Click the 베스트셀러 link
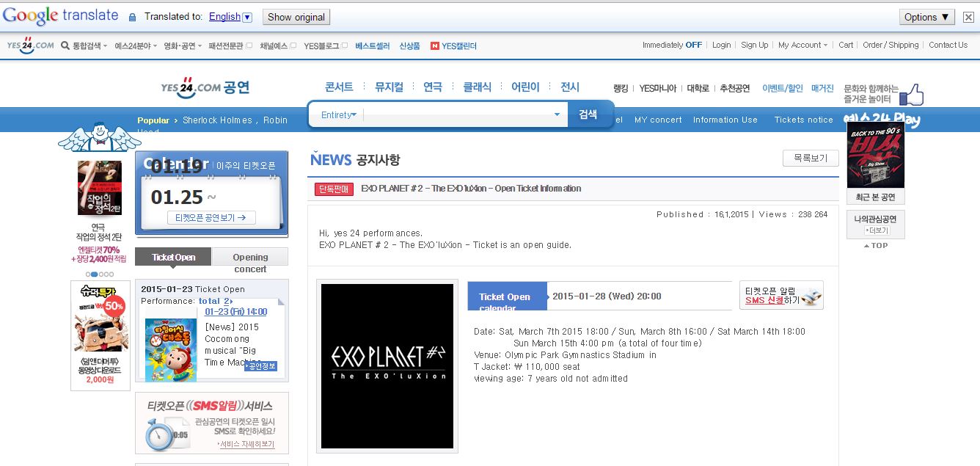This screenshot has width=980, height=466. 373,45
